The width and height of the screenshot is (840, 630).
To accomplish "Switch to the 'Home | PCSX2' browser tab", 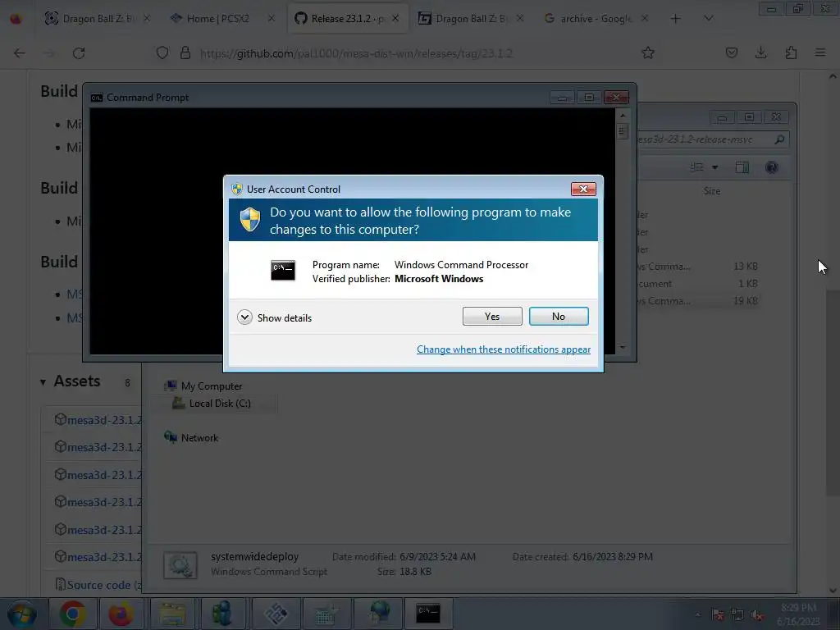I will pos(218,19).
